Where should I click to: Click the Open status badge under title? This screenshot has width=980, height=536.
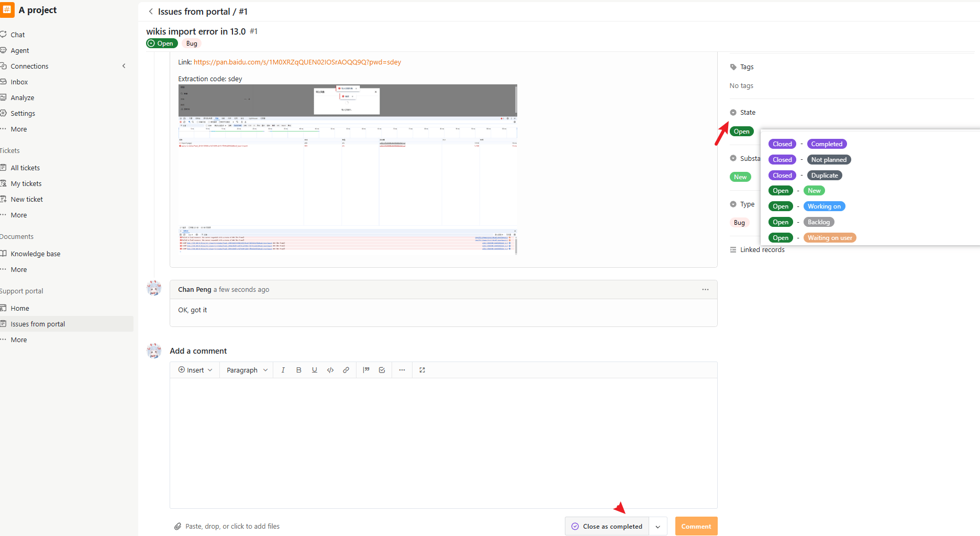coord(162,43)
